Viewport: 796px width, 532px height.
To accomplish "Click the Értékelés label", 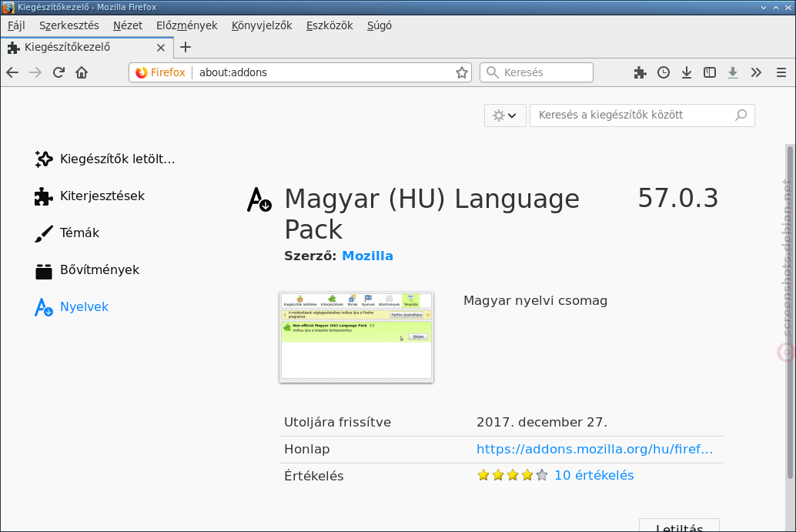I will [x=314, y=476].
